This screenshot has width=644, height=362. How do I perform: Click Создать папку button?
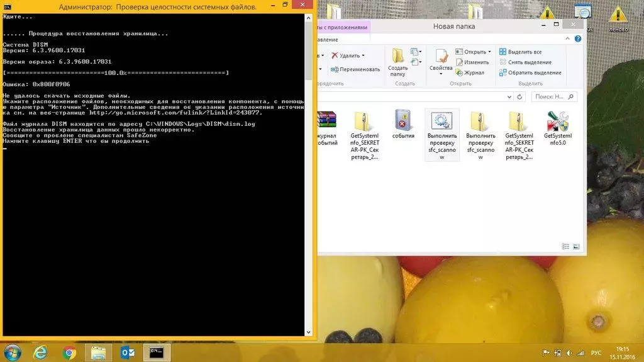click(x=397, y=62)
